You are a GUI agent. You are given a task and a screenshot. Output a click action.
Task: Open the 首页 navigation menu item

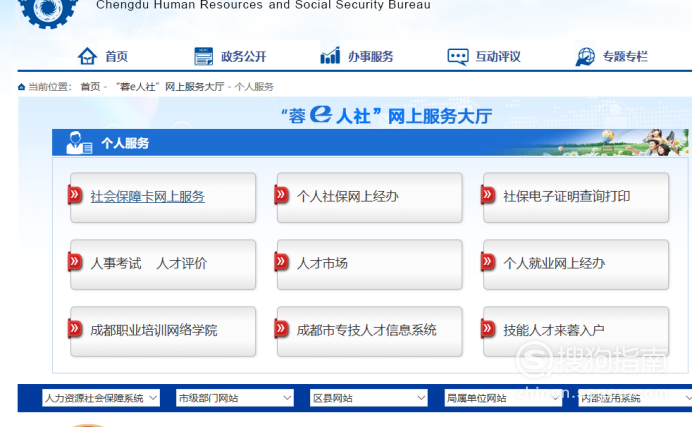(116, 56)
